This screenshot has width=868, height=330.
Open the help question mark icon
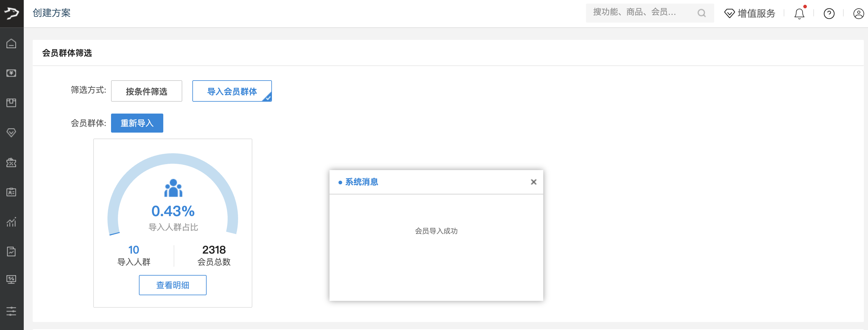pyautogui.click(x=829, y=13)
